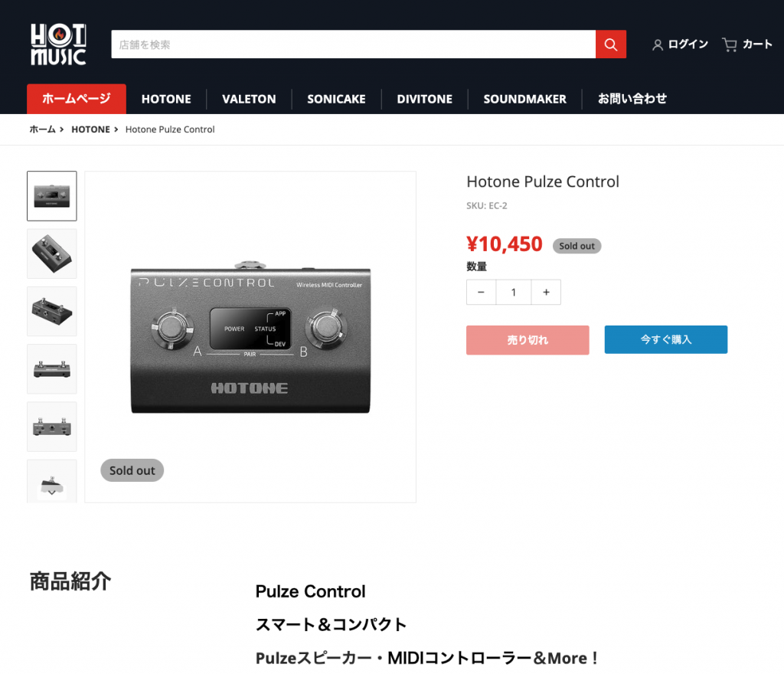The image size is (784, 674).
Task: Click the red search magnifier button
Action: [x=610, y=44]
